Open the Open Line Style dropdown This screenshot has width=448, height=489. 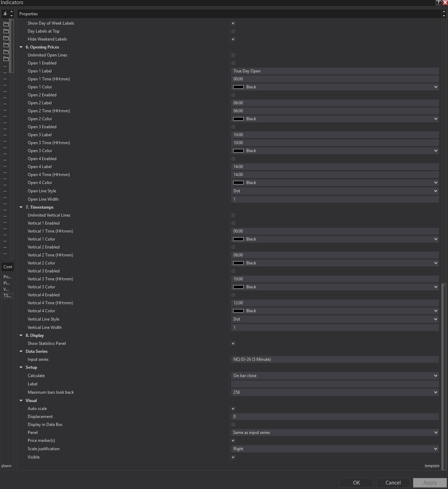pyautogui.click(x=335, y=191)
